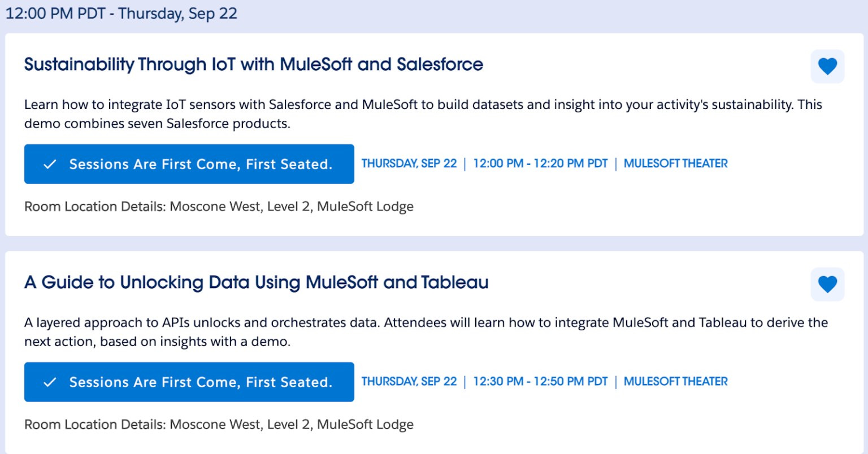868x454 pixels.
Task: Click the 12:00 PM - 12:20 PM time slot
Action: [540, 163]
